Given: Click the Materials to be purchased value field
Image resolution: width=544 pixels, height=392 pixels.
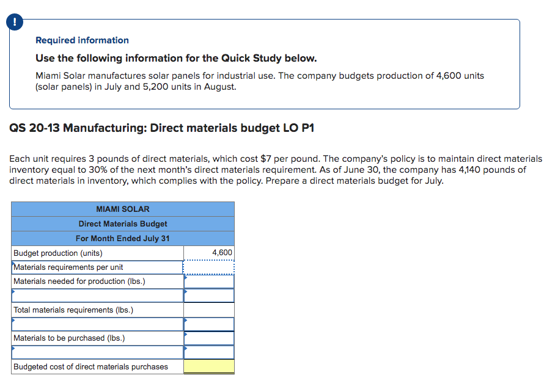Looking at the screenshot, I should tap(209, 338).
